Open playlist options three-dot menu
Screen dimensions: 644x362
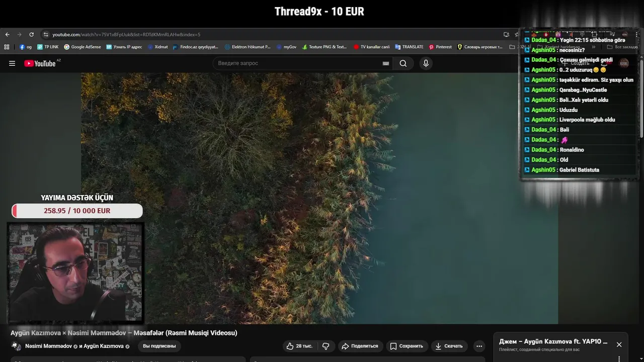tap(619, 358)
